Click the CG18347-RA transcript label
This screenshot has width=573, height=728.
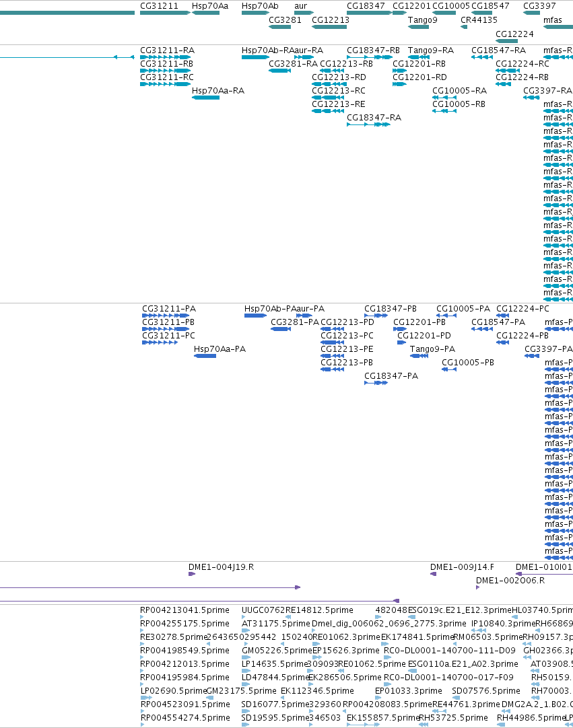pyautogui.click(x=374, y=118)
